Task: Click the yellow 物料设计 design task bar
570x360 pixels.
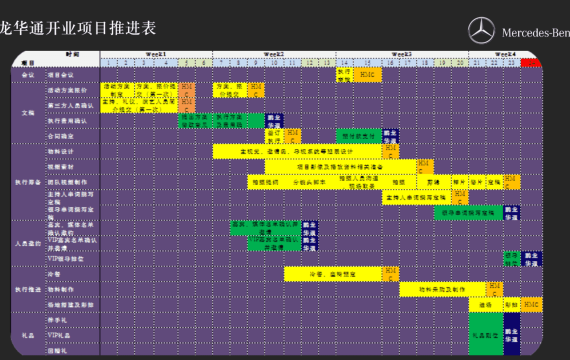Action: [297, 152]
